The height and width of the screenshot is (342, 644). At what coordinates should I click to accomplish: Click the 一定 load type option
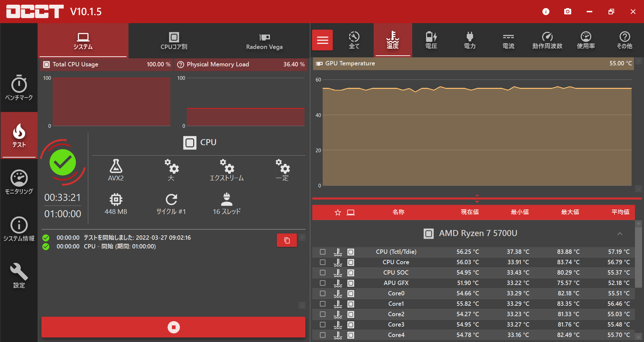282,170
